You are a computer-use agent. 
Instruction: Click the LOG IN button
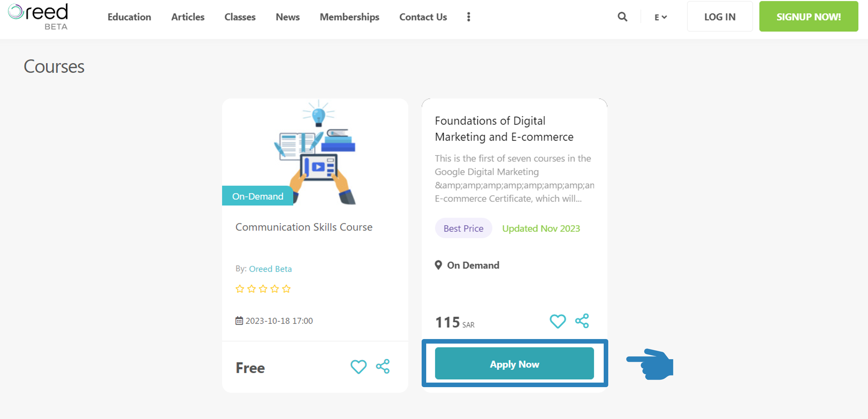tap(720, 17)
